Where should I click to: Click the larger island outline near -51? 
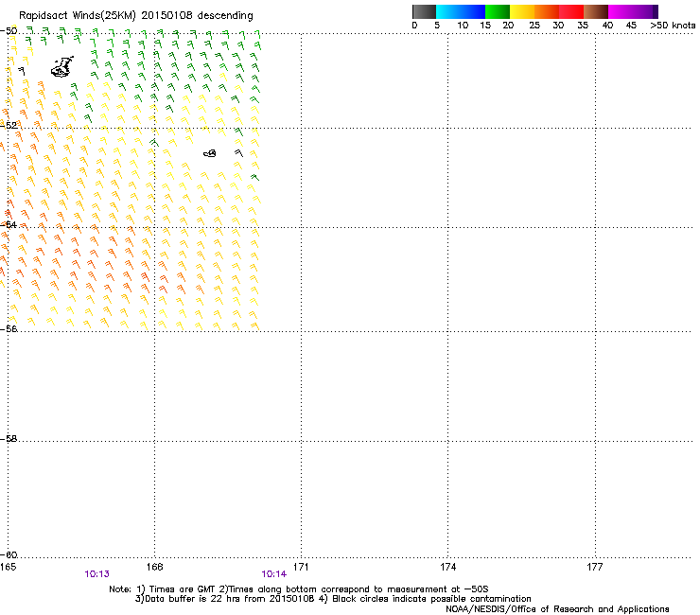[x=62, y=67]
